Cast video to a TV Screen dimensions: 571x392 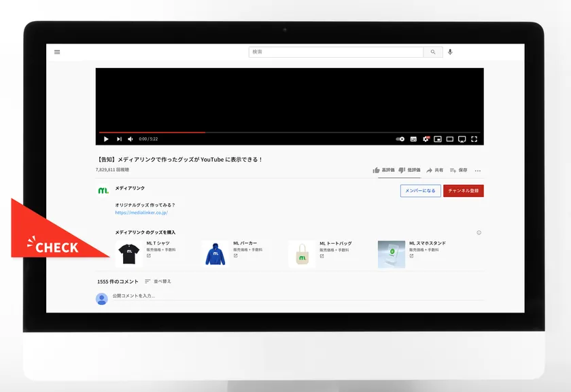[462, 139]
